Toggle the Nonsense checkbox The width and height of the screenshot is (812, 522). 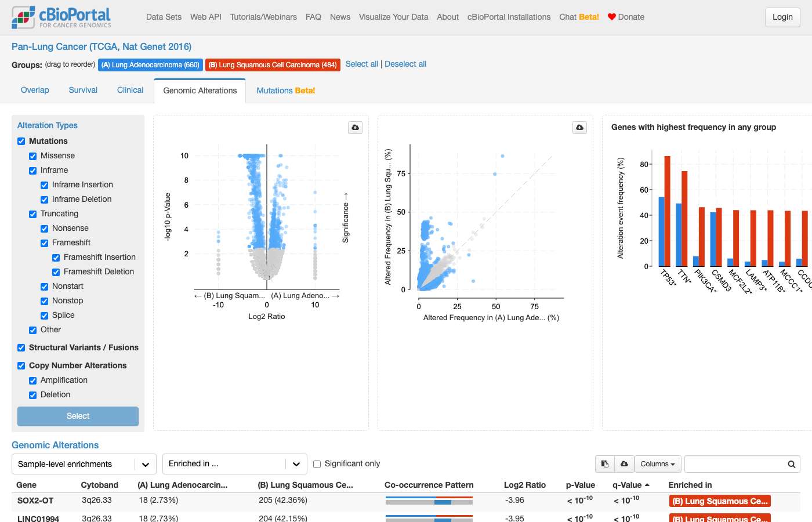point(45,229)
